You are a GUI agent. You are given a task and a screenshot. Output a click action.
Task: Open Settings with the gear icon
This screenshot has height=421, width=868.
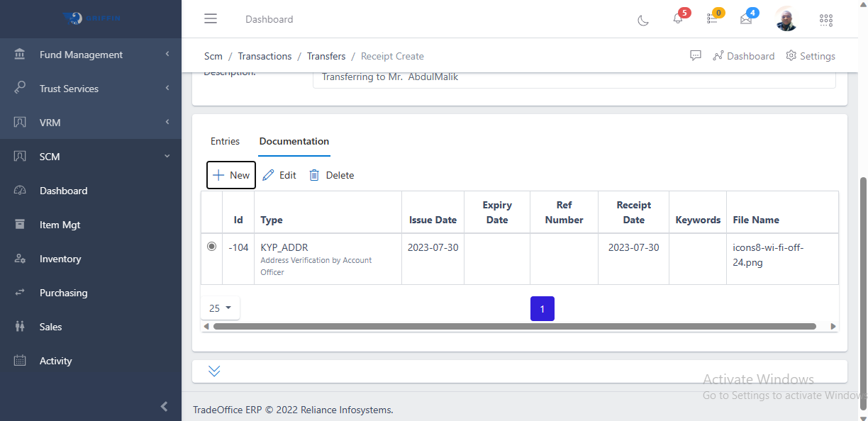pyautogui.click(x=811, y=56)
